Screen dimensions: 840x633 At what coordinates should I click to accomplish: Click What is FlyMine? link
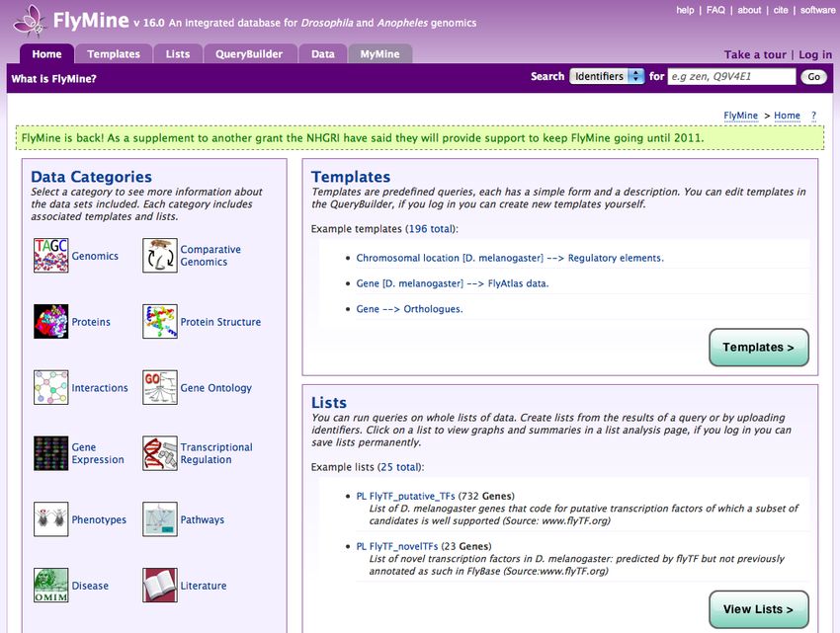(53, 79)
